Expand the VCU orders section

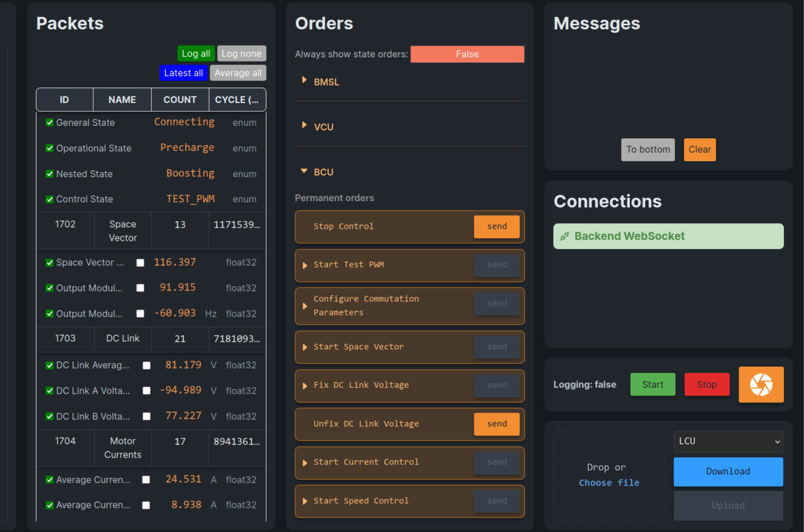pyautogui.click(x=305, y=125)
